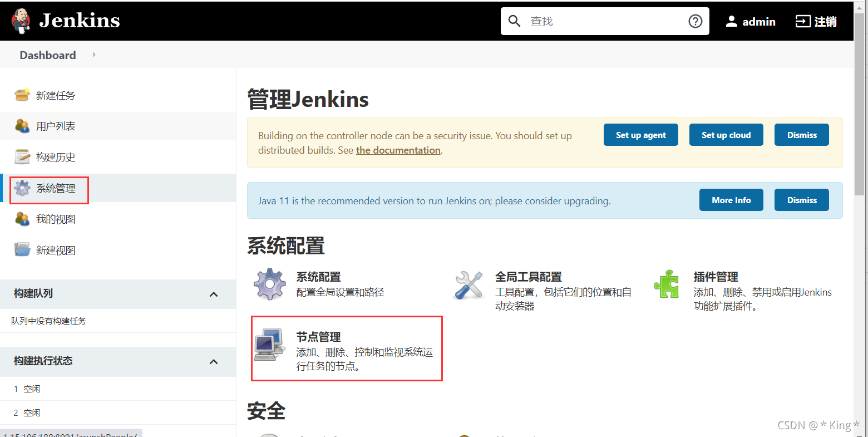
Task: Click the logout arrow icon
Action: 803,21
